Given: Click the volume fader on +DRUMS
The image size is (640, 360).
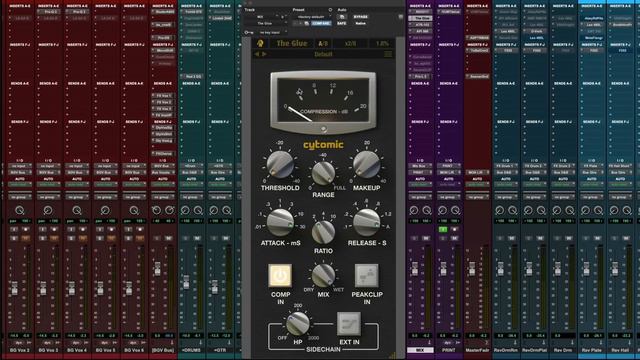Looking at the screenshot, I should coord(186,282).
